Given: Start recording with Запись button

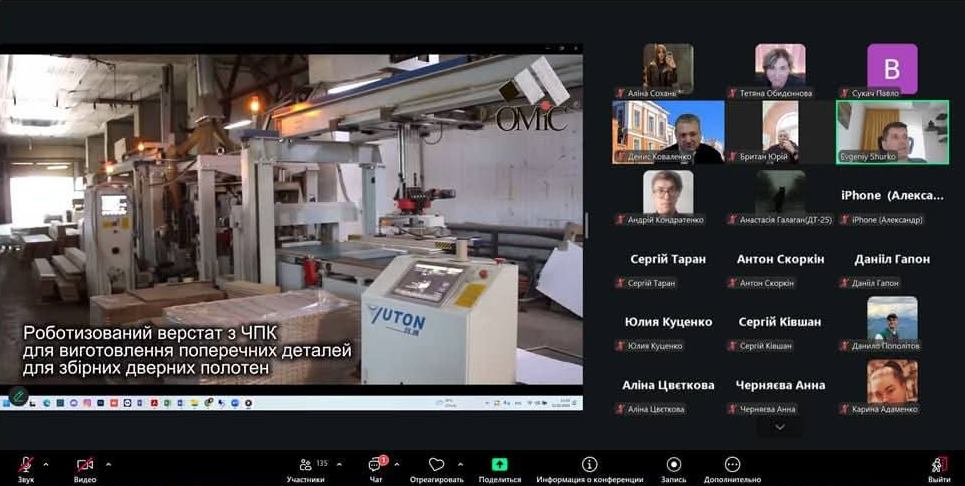Looking at the screenshot, I should (673, 466).
